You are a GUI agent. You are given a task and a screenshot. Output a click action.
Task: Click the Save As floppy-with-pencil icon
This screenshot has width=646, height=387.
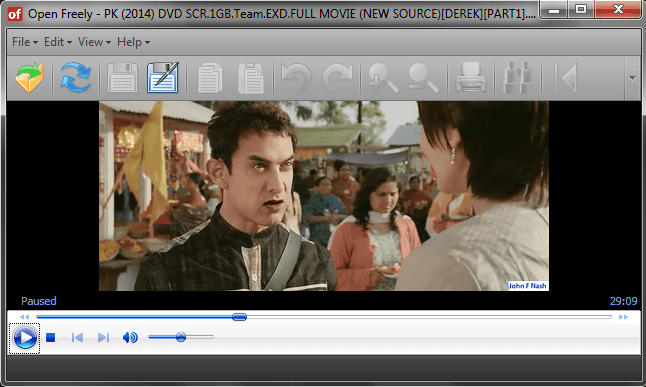(x=163, y=77)
